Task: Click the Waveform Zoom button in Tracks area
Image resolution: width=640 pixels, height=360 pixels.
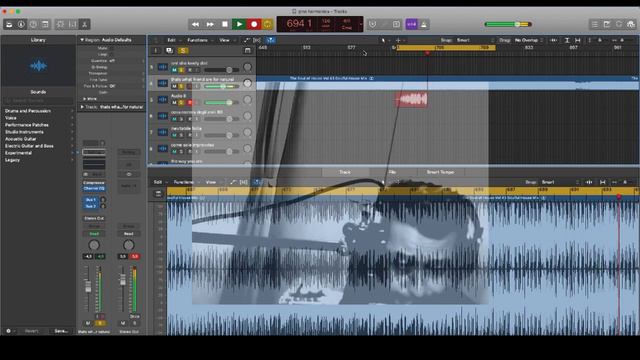Action: click(x=554, y=40)
